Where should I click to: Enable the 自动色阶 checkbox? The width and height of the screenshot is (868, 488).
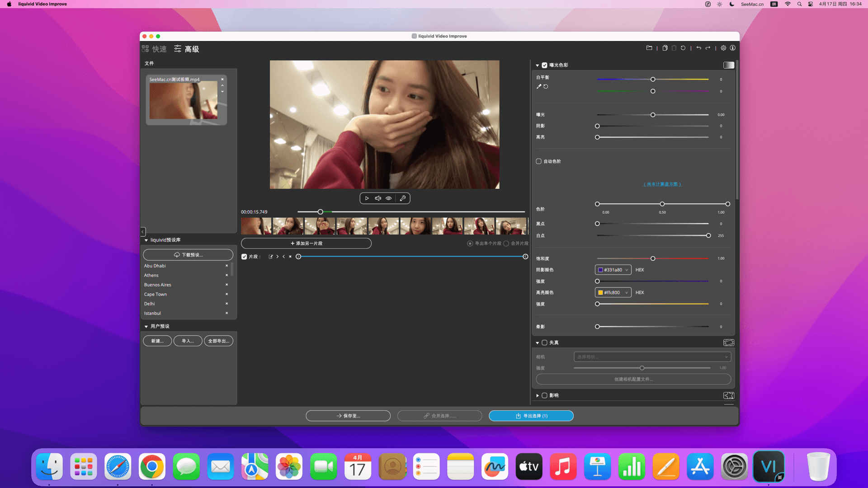click(539, 161)
